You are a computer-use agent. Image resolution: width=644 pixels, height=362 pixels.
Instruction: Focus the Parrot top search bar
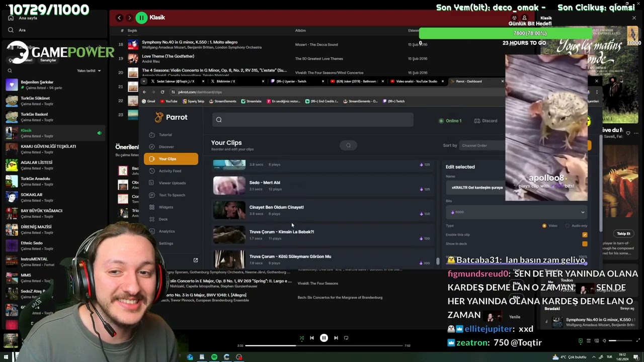pos(312,120)
